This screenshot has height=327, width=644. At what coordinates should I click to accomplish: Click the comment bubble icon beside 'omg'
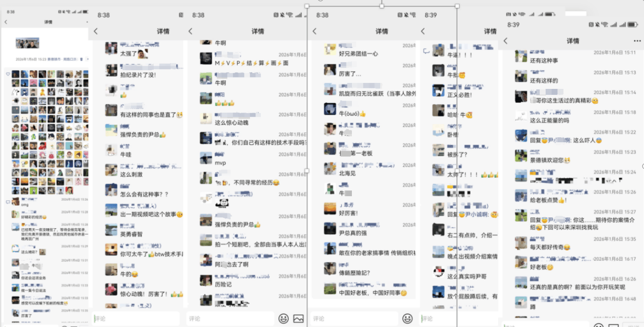pyautogui.click(x=7, y=202)
